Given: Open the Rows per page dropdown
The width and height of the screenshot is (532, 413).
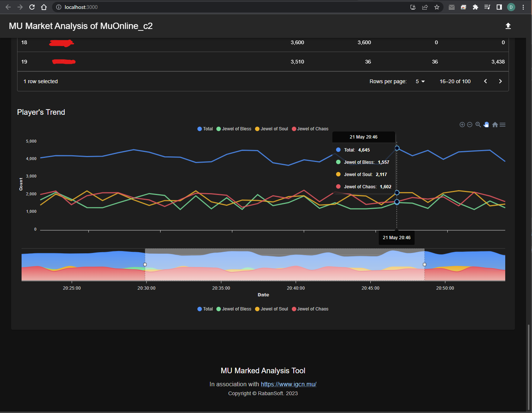Looking at the screenshot, I should point(420,81).
